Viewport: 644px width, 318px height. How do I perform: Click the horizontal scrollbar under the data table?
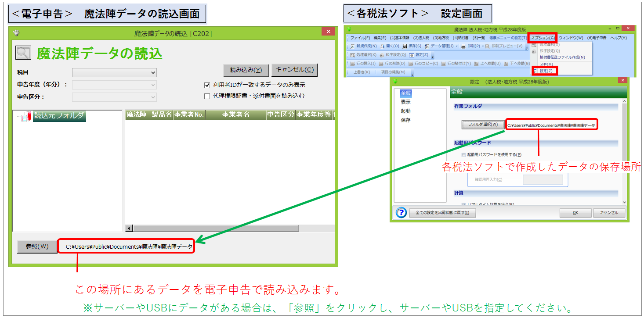[x=216, y=229]
